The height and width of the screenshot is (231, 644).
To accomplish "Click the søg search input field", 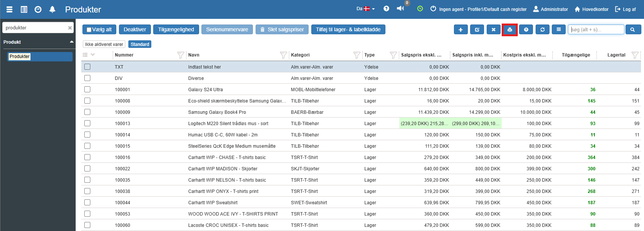I will point(596,30).
